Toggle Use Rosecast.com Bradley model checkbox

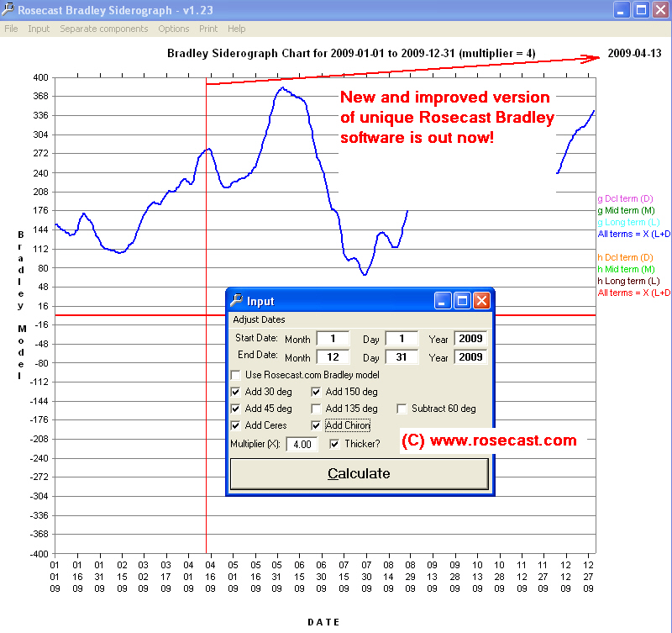coord(236,375)
